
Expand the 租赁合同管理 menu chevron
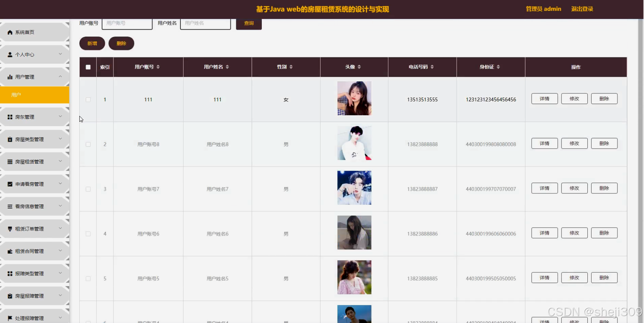(x=61, y=251)
